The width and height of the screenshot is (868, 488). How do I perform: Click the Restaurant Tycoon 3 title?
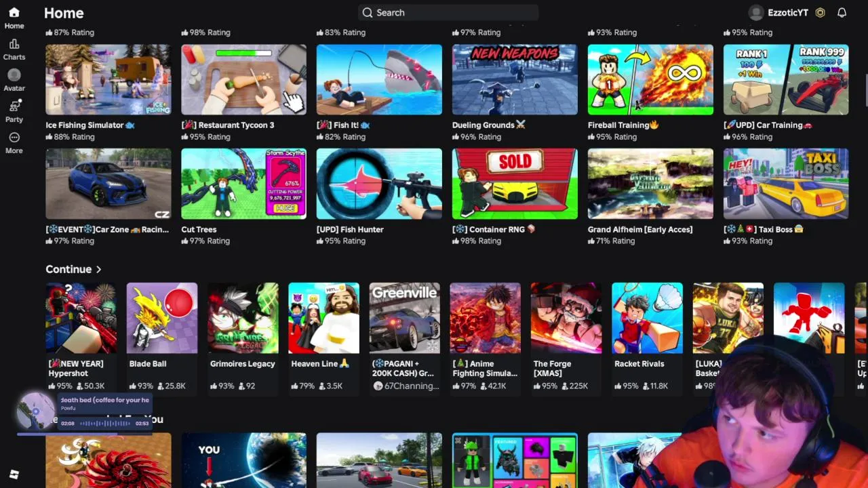pyautogui.click(x=228, y=125)
